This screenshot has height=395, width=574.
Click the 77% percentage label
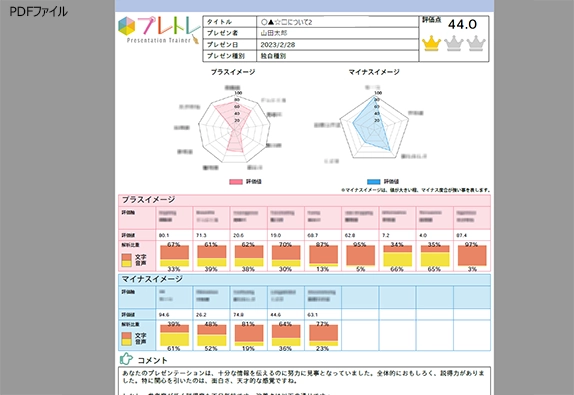[323, 324]
